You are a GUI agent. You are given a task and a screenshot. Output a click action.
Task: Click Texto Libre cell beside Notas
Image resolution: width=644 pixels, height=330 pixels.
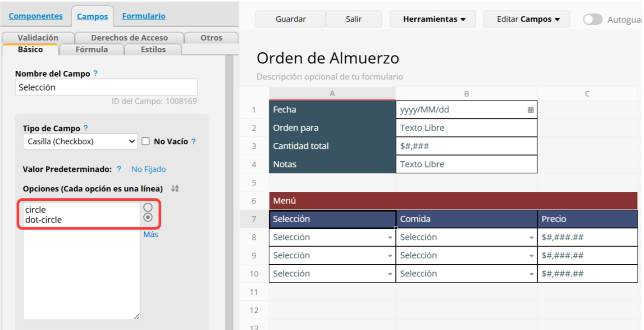point(466,164)
